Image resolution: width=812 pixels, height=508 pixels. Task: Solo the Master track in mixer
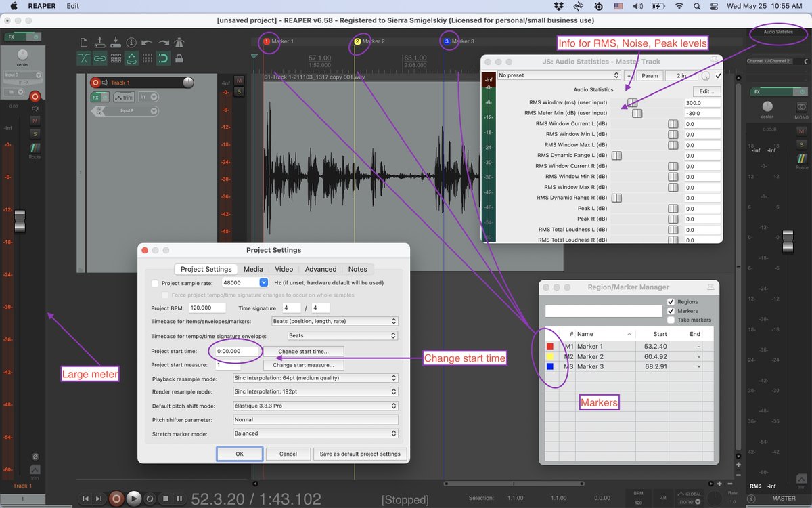801,144
